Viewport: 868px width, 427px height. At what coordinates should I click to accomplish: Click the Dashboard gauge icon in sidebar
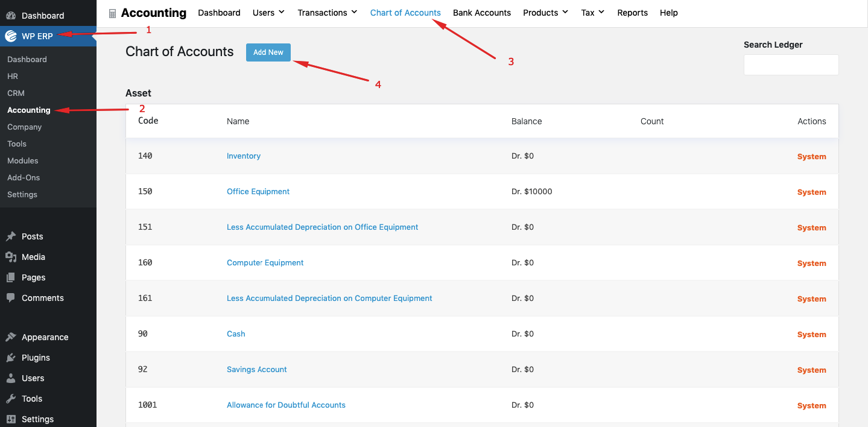11,16
